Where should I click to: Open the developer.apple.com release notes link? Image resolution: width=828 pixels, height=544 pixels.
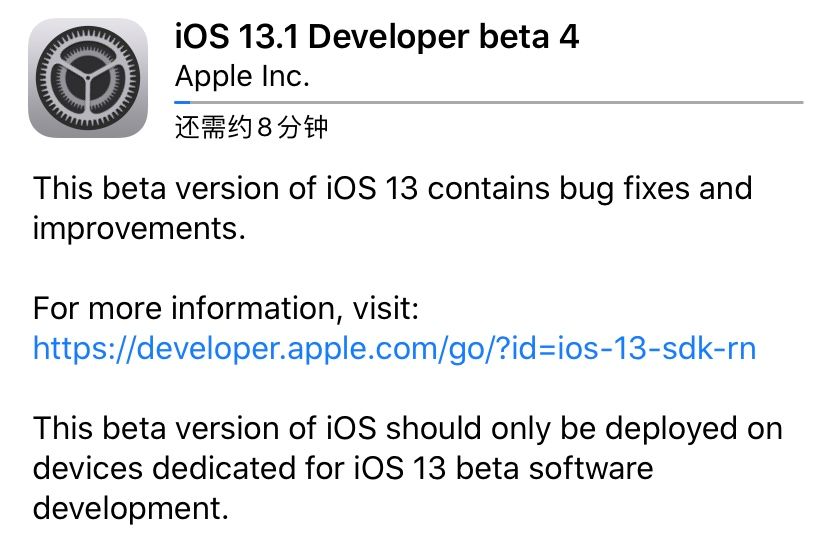(x=394, y=348)
